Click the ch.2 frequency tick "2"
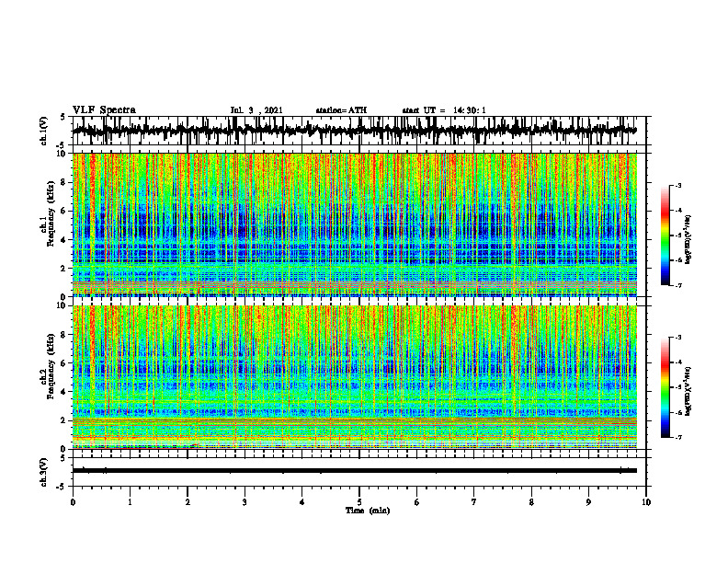Viewport: 728px width, 563px height. tap(63, 420)
